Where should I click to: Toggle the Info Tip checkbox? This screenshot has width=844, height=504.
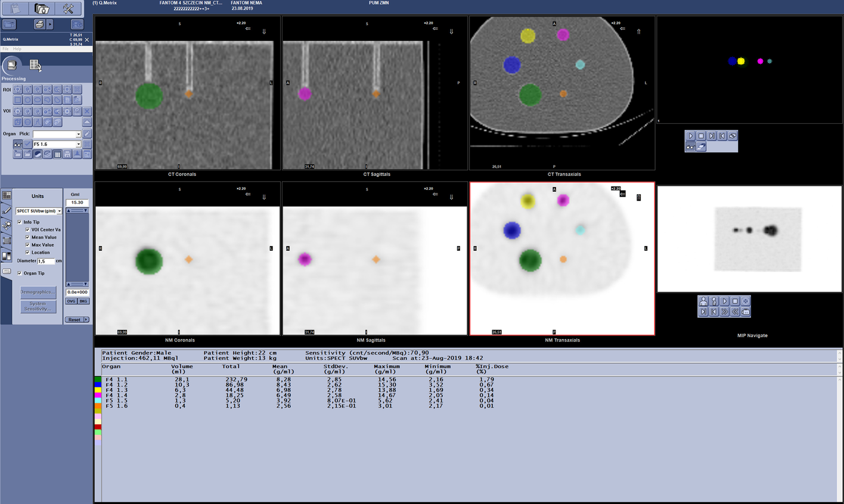click(x=20, y=222)
